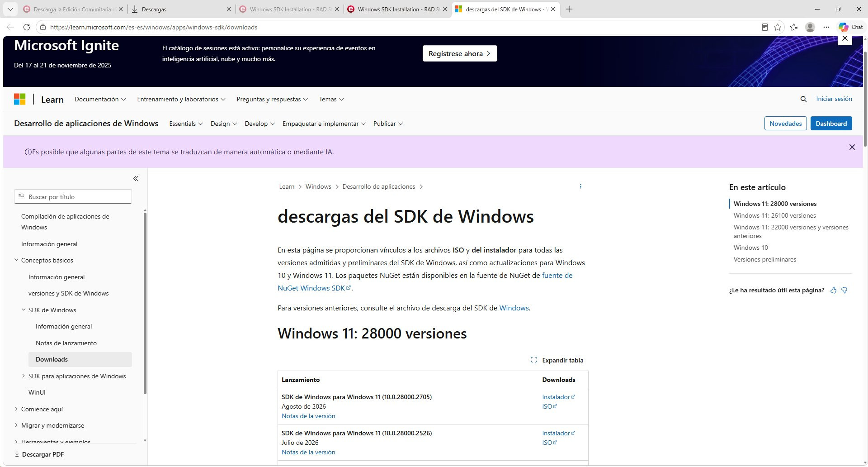This screenshot has width=868, height=467.
Task: Click Expandir tabla button
Action: pyautogui.click(x=557, y=360)
